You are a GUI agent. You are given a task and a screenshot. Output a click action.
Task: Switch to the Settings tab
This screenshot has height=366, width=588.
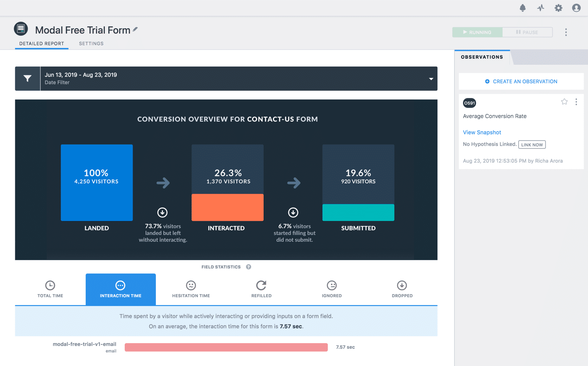91,43
